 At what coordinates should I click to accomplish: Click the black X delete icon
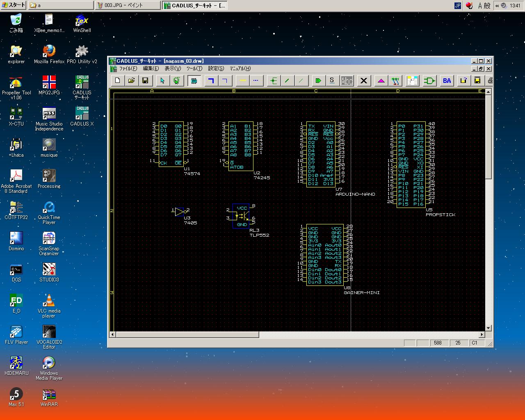(x=363, y=80)
